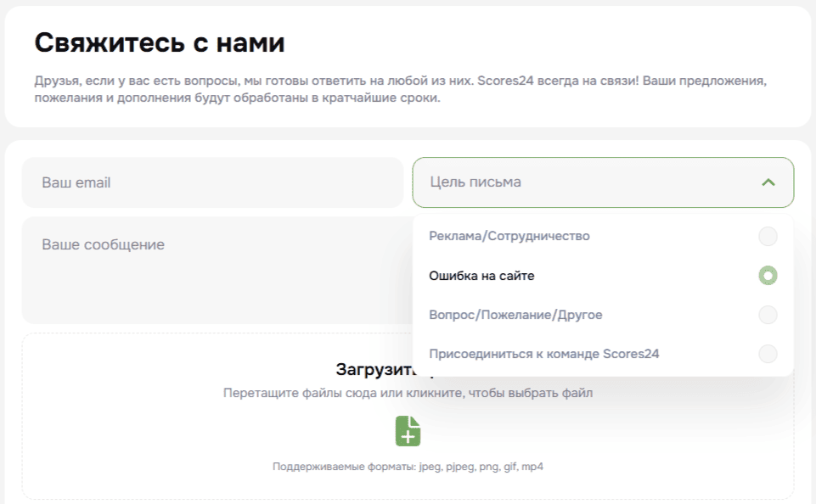Pick the "Вопрос/Пожелание/Другое" option label
The height and width of the screenshot is (504, 816).
coord(515,315)
